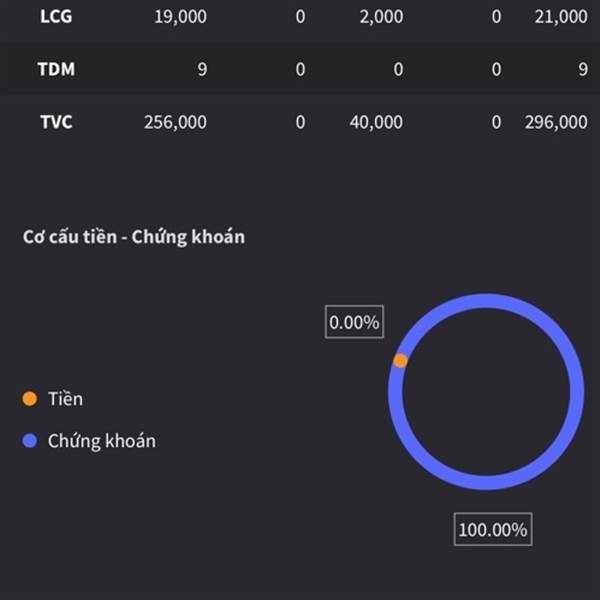Toggle the Chứng khoán legend label
Image resolution: width=600 pixels, height=600 pixels.
102,441
